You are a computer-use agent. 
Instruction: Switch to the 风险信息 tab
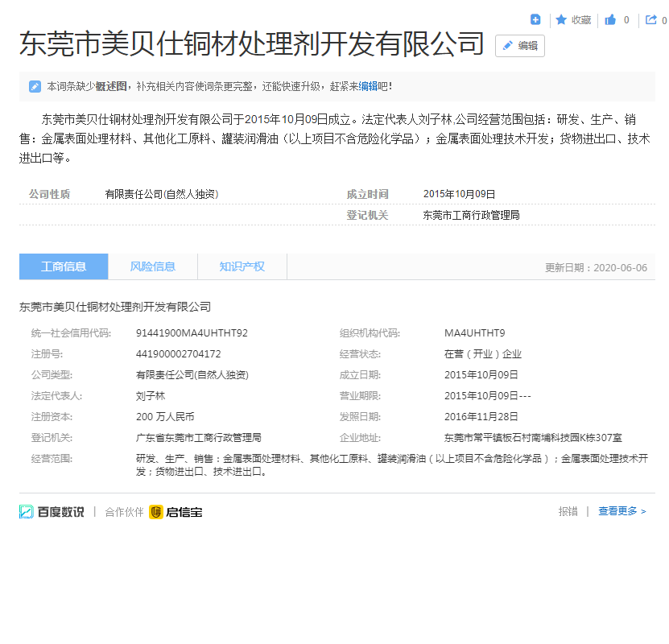[x=153, y=266]
